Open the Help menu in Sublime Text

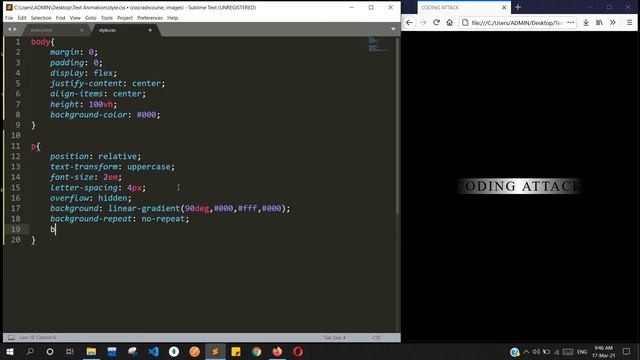coord(172,18)
